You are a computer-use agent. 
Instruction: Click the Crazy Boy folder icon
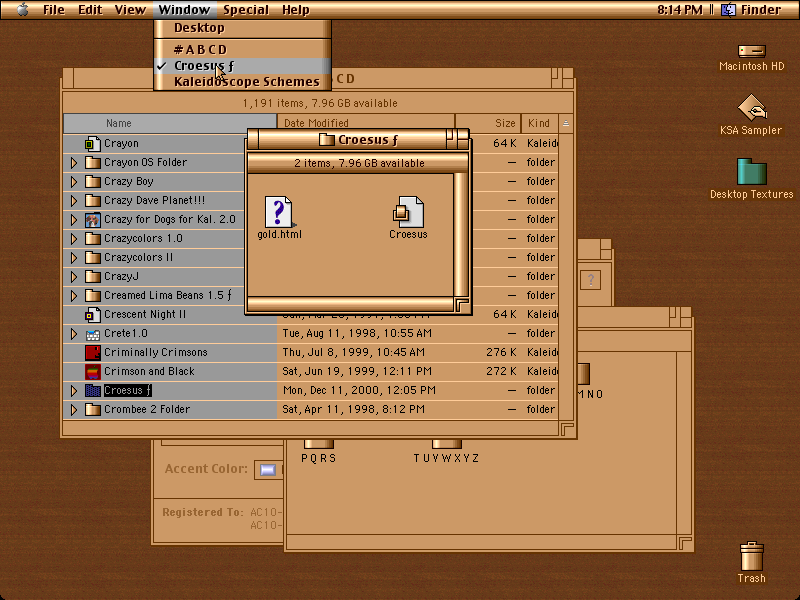pyautogui.click(x=92, y=182)
